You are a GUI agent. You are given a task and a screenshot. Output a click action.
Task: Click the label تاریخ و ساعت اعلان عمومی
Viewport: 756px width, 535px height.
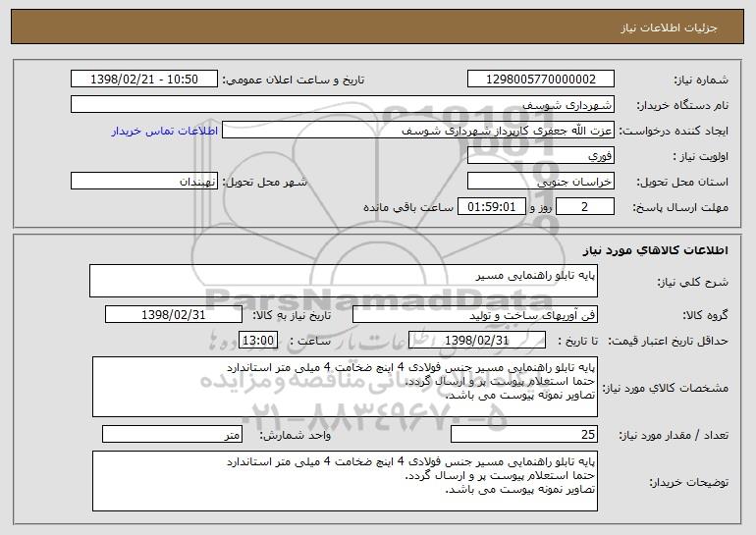[294, 80]
